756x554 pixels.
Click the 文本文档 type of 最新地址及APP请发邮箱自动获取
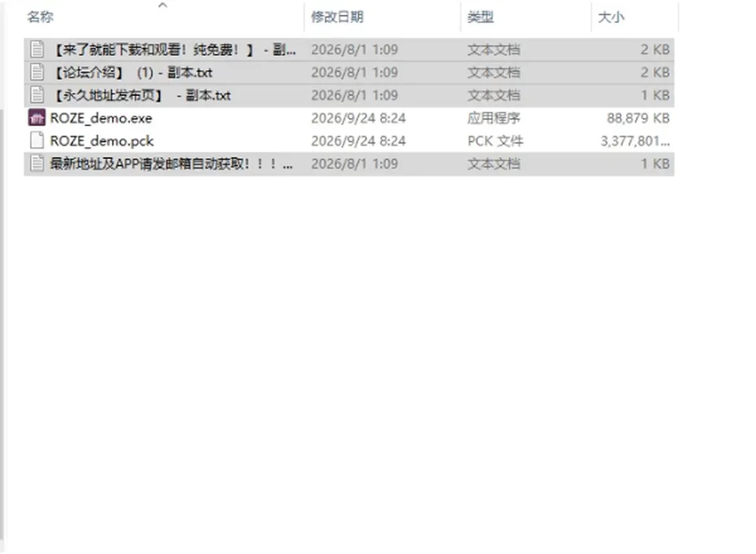tap(494, 164)
